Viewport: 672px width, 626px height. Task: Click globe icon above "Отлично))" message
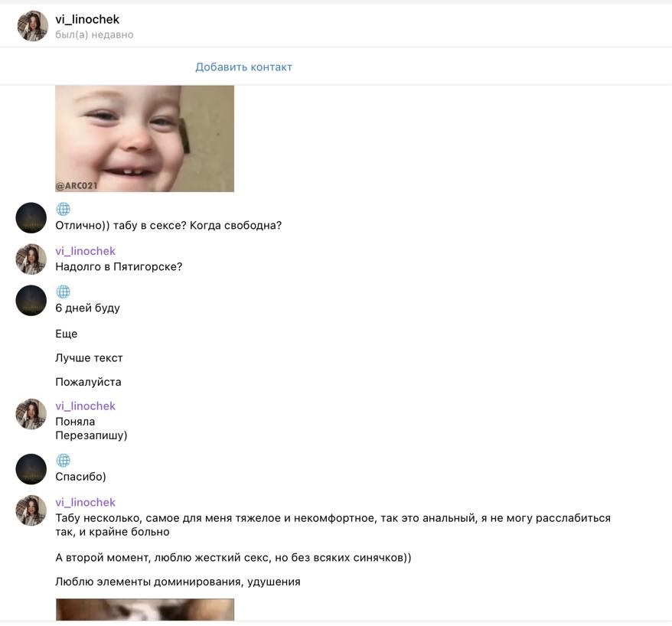[x=64, y=209]
